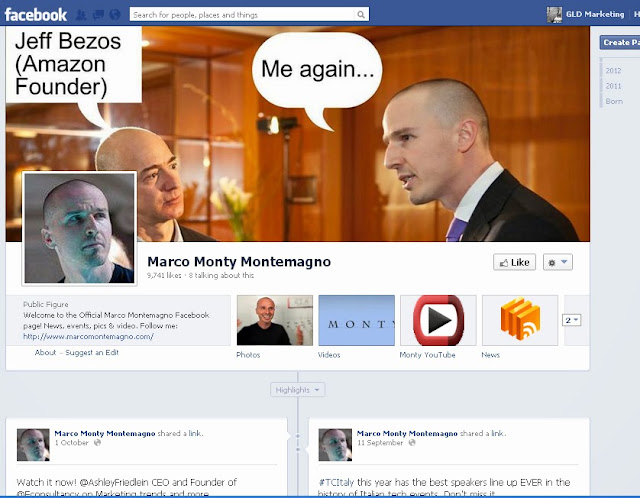Open the Photos app thumbnail
The width and height of the screenshot is (640, 498).
275,320
